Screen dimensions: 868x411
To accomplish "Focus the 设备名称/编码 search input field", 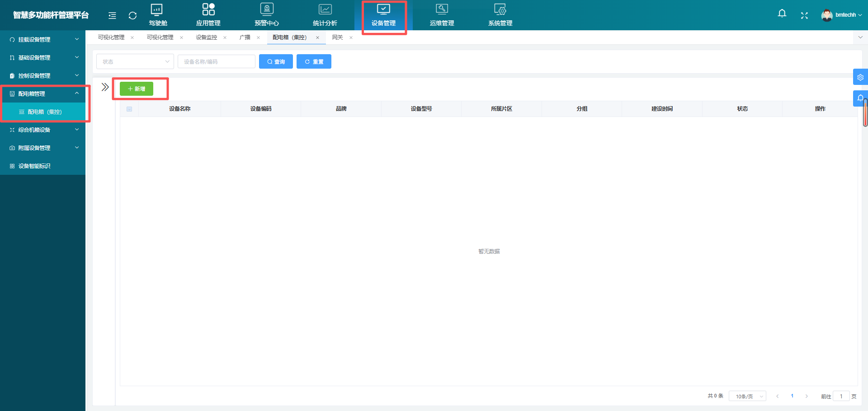I will pos(216,61).
